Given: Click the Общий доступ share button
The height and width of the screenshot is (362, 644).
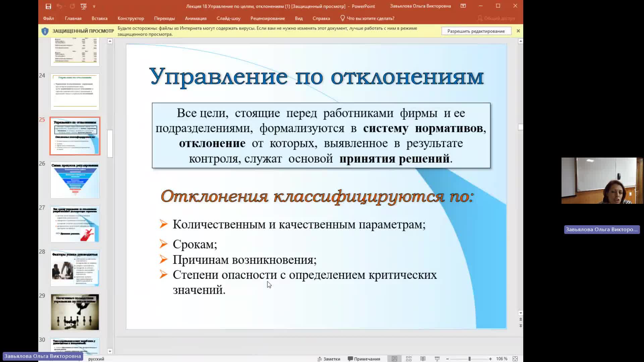Looking at the screenshot, I should [496, 18].
